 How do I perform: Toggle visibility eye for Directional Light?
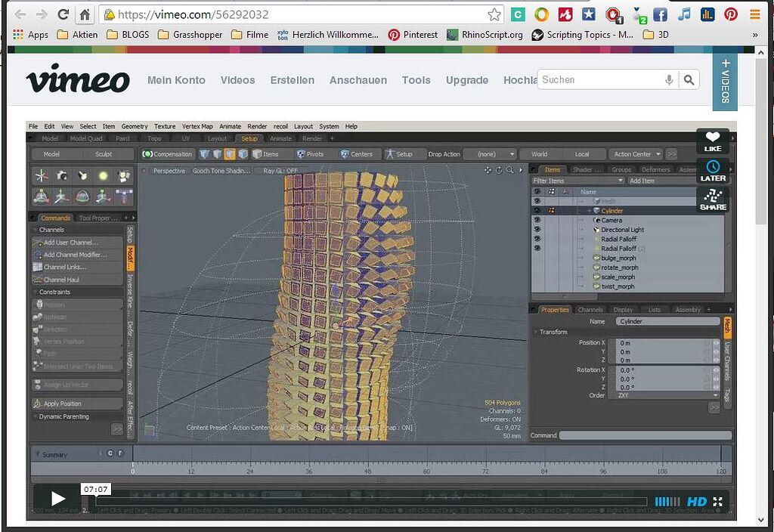click(537, 230)
